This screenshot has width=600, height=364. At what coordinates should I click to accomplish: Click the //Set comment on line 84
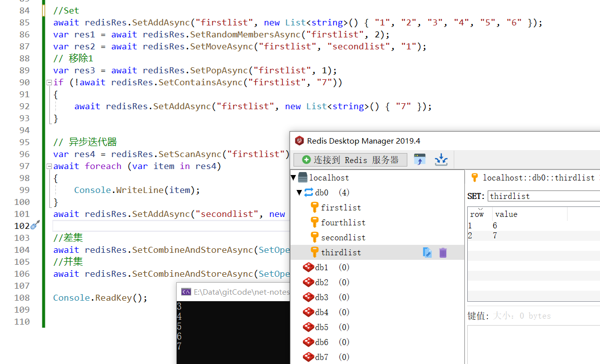pyautogui.click(x=66, y=10)
